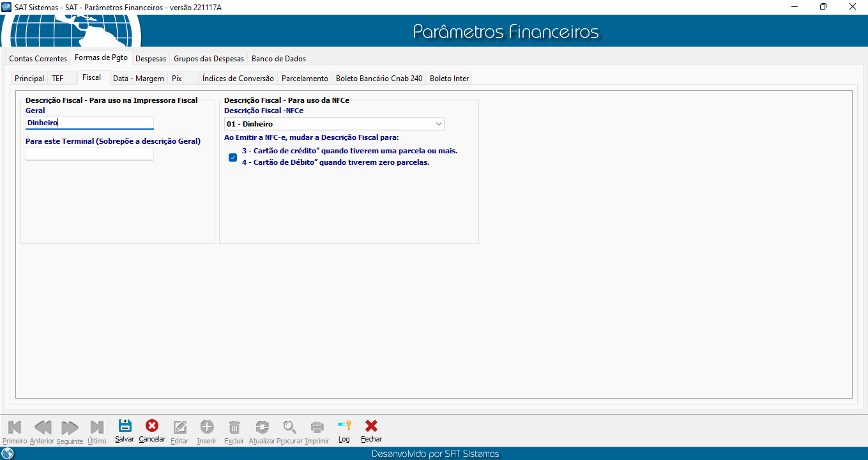The width and height of the screenshot is (868, 460).
Task: Click the Excluir trash icon
Action: tap(234, 427)
